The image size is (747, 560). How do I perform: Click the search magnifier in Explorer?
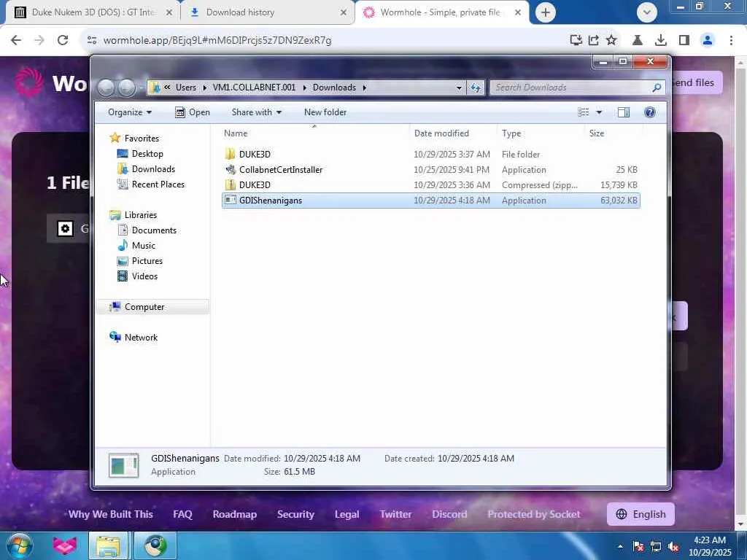pyautogui.click(x=657, y=87)
